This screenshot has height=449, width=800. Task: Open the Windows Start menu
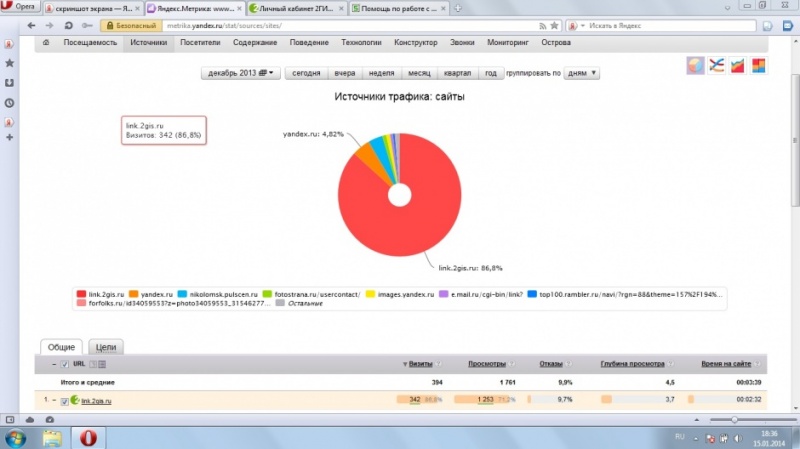coord(15,438)
